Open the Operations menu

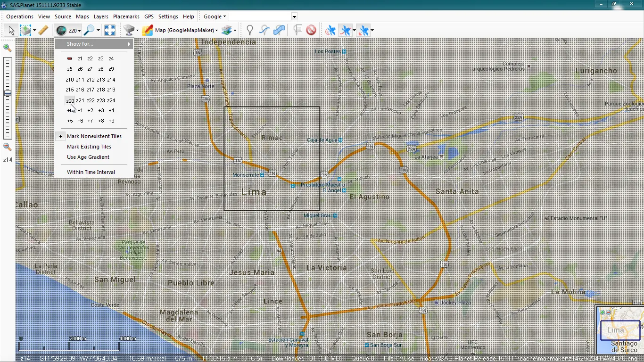[x=20, y=16]
